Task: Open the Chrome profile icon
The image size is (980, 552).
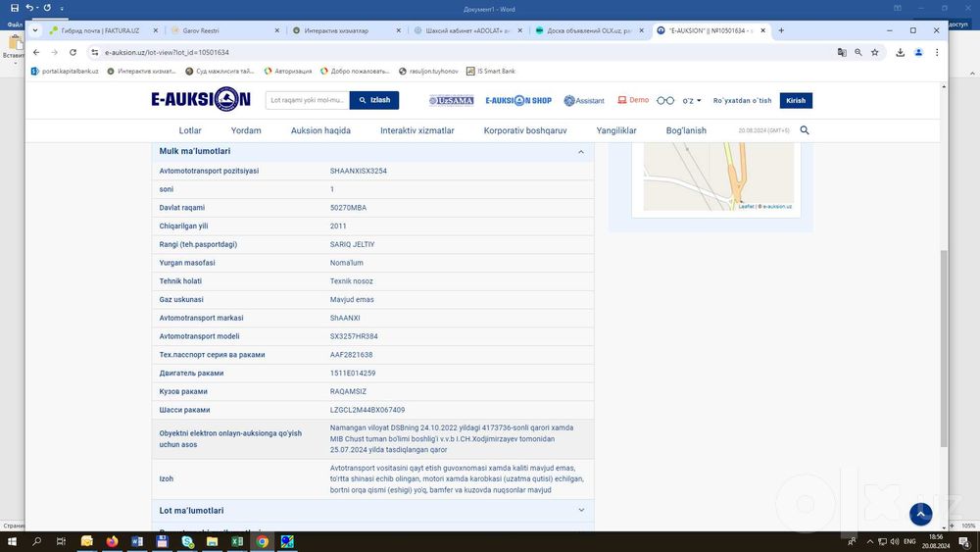Action: (x=919, y=53)
